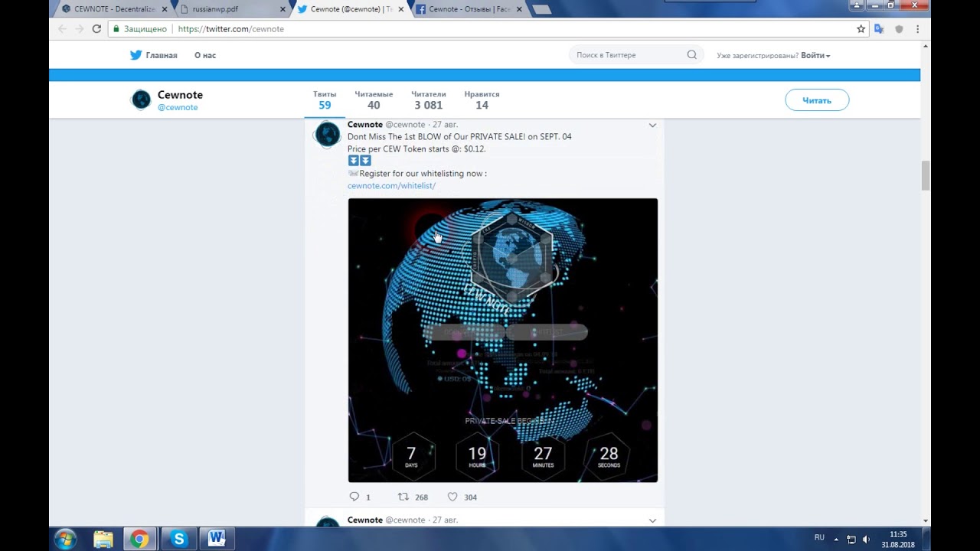Click Cewnote profile name in header
Image resolution: width=980 pixels, height=551 pixels.
coord(180,95)
